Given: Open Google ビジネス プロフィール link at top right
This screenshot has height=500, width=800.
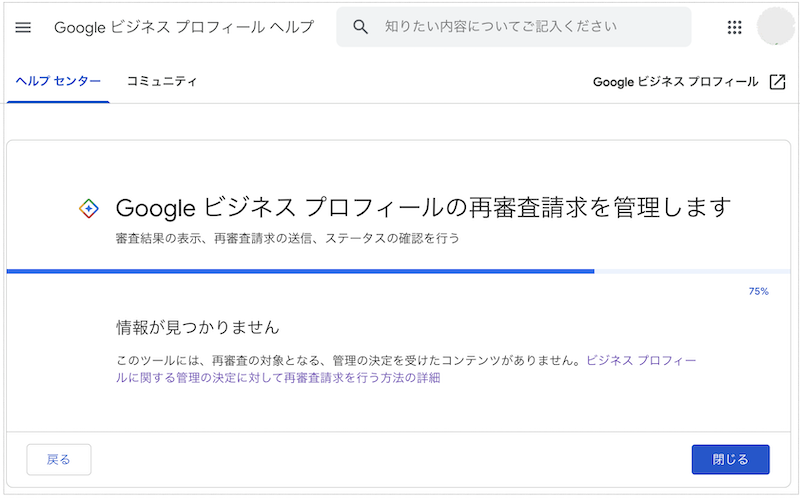Looking at the screenshot, I should [x=676, y=82].
